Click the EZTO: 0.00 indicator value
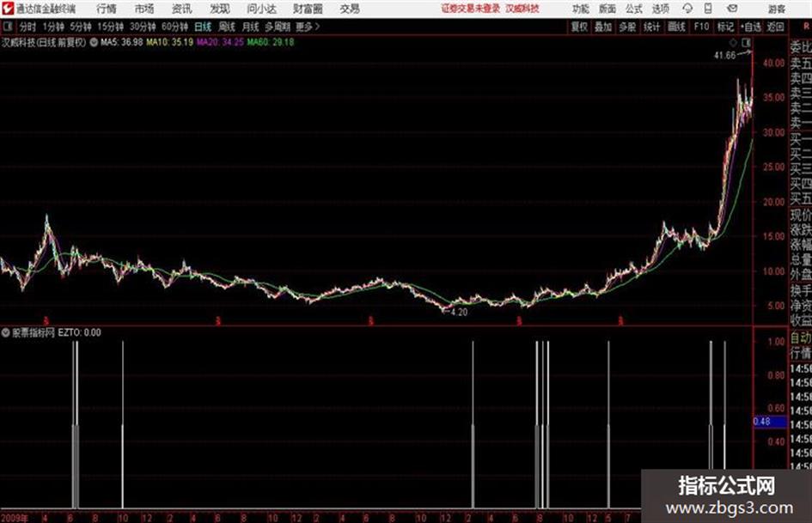 pyautogui.click(x=79, y=332)
